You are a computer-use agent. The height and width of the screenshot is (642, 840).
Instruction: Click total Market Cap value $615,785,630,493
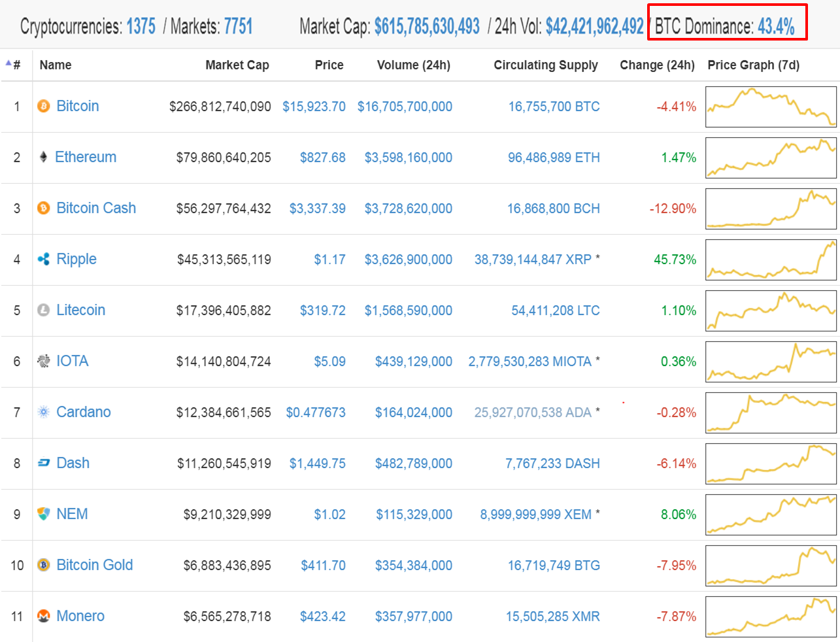(x=427, y=26)
